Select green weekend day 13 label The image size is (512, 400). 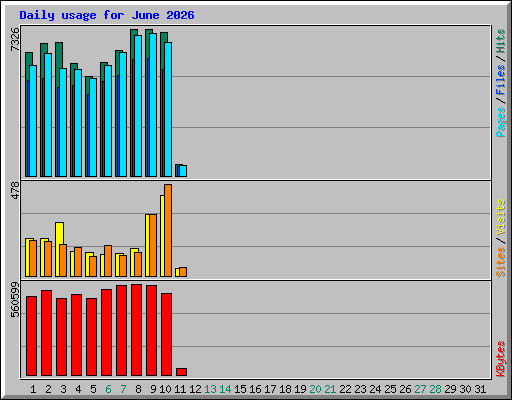[210, 389]
